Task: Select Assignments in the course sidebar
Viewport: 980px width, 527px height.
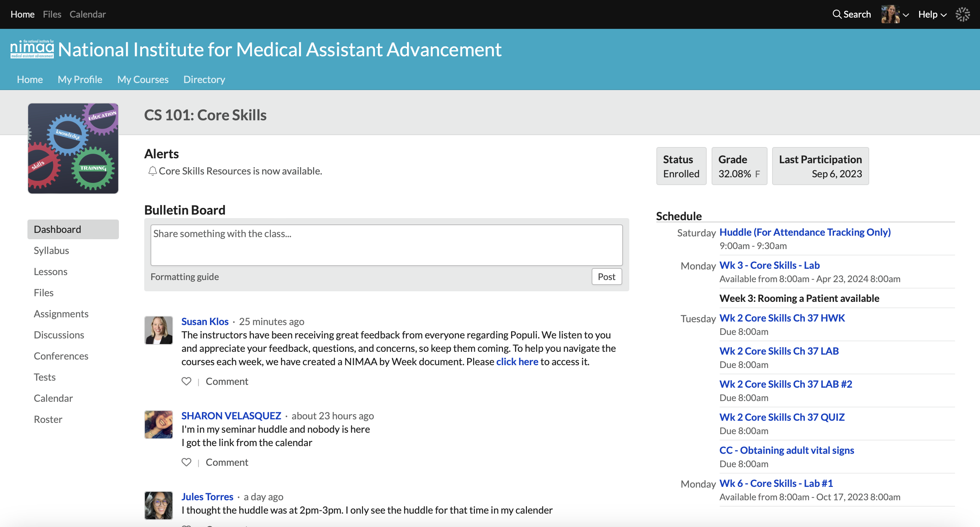Action: click(61, 313)
